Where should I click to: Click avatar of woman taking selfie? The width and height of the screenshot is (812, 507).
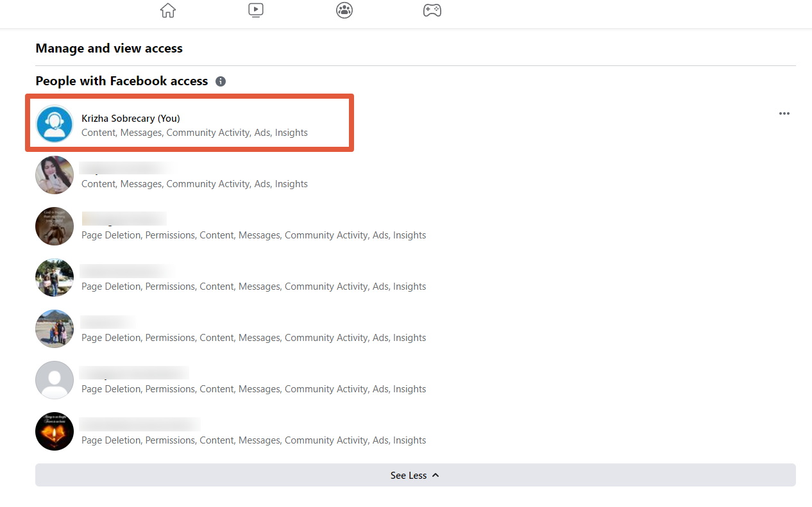tap(55, 175)
